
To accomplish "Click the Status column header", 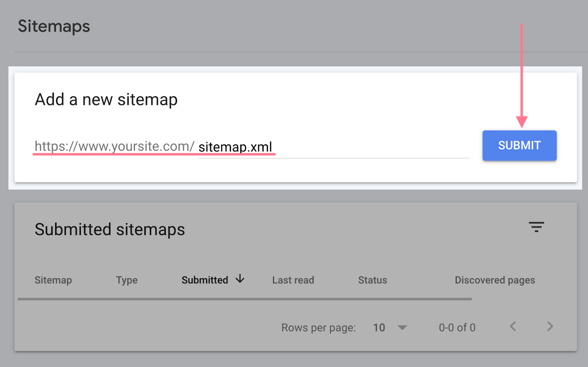I will click(x=372, y=280).
